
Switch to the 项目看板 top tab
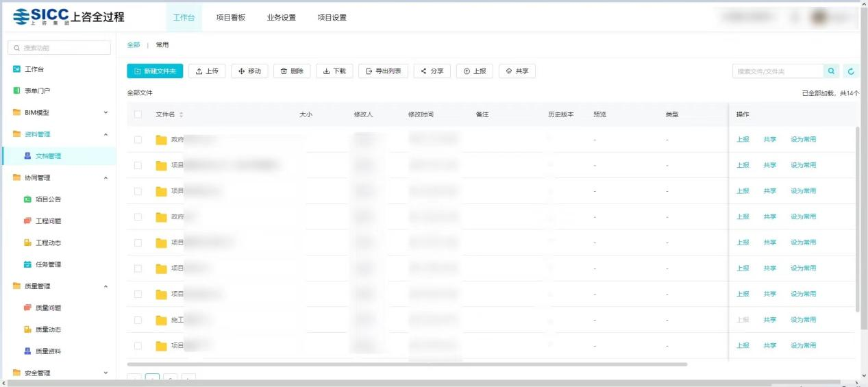tap(230, 18)
